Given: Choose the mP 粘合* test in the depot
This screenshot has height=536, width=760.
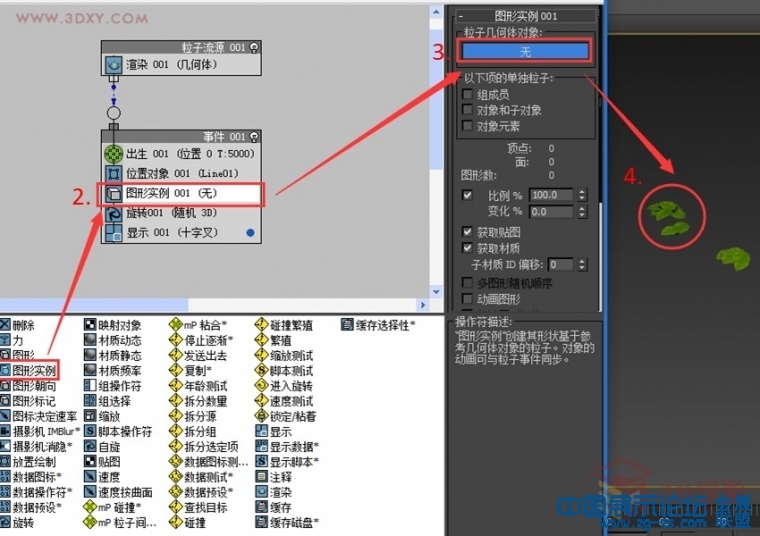Looking at the screenshot, I should pos(198,325).
